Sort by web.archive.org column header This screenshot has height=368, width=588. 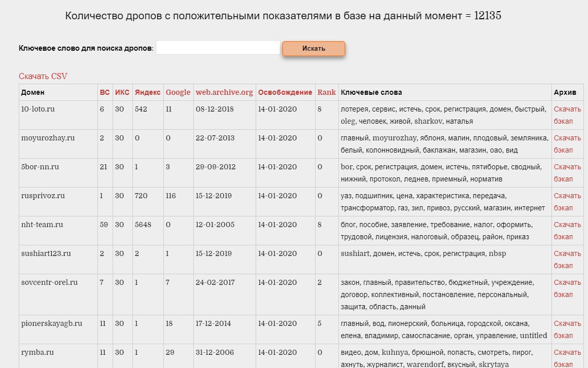[x=224, y=92]
